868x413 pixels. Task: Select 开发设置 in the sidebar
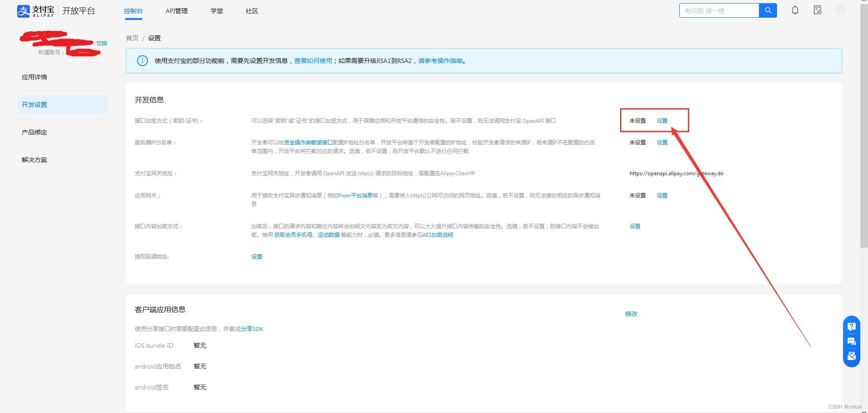click(x=62, y=105)
